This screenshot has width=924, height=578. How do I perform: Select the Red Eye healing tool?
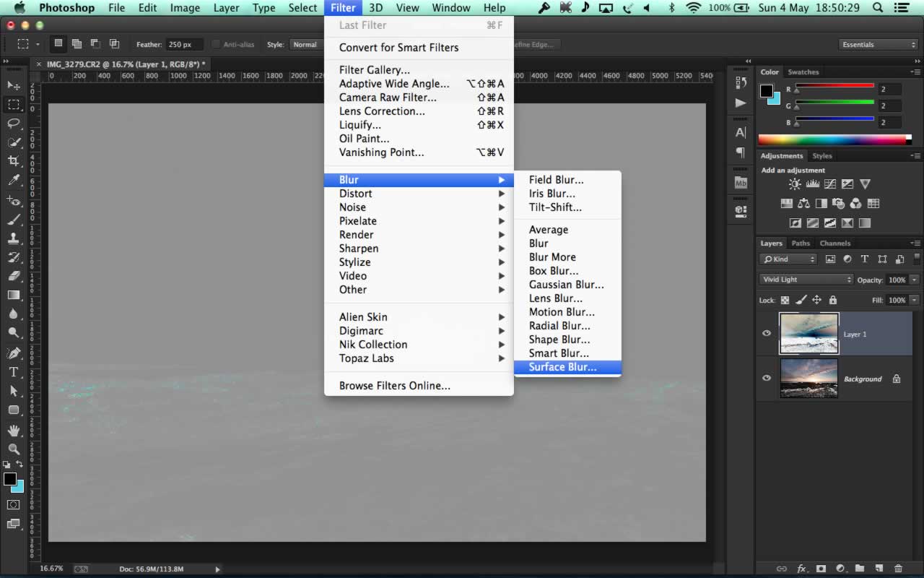[13, 201]
